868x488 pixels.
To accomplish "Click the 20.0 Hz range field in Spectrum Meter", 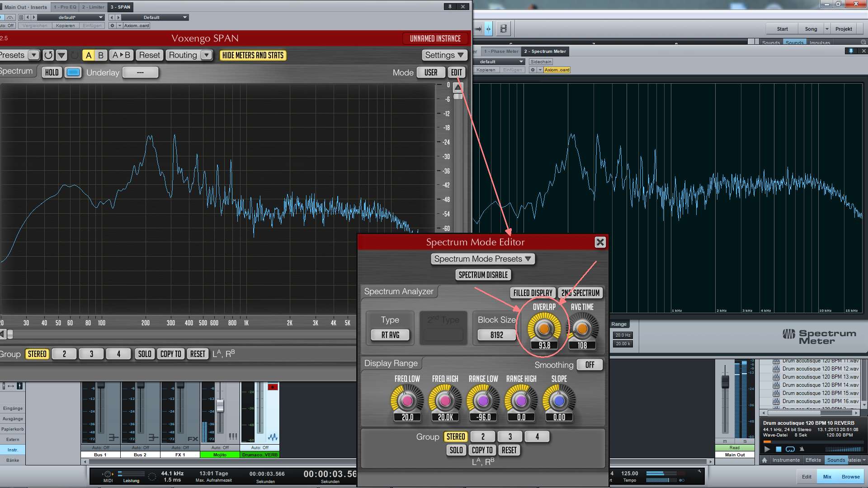I will [623, 335].
